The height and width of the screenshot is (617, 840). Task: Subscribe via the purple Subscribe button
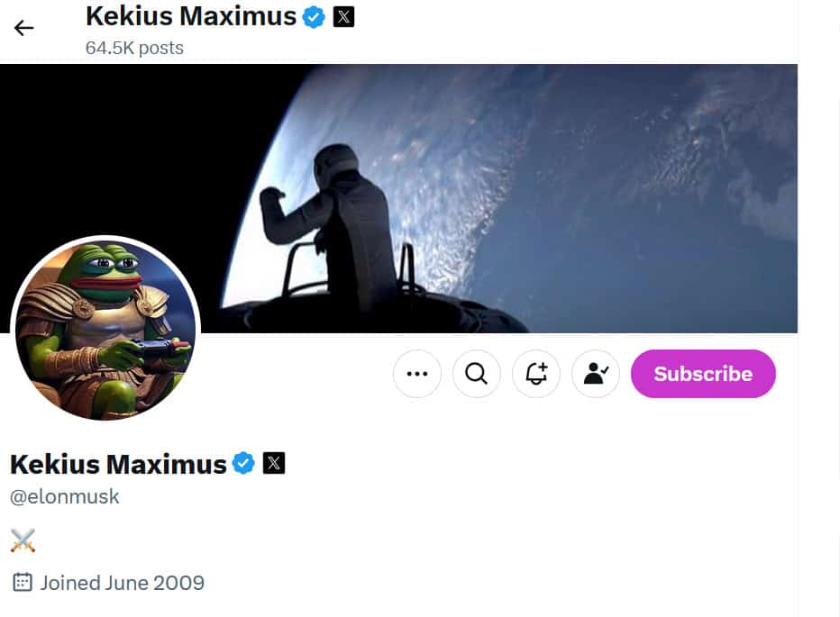(x=703, y=374)
